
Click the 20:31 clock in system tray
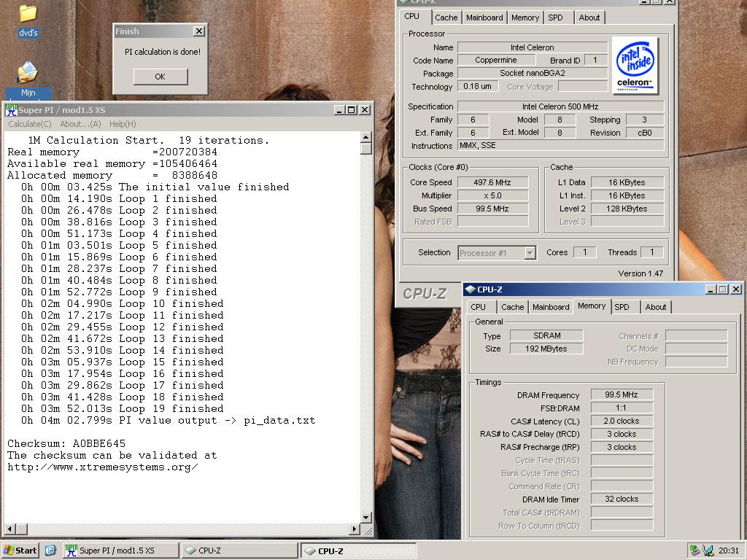[729, 551]
